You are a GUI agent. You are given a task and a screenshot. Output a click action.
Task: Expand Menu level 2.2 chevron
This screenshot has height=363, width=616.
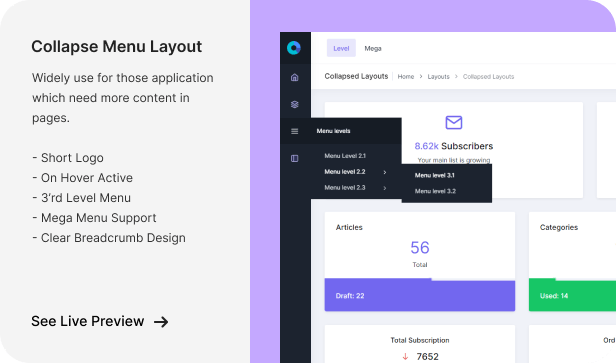click(385, 172)
